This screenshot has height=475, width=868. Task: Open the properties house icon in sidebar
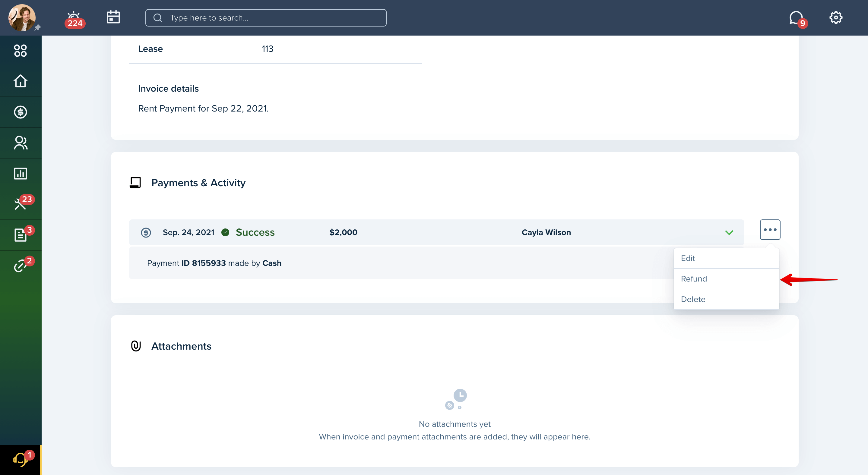[21, 81]
